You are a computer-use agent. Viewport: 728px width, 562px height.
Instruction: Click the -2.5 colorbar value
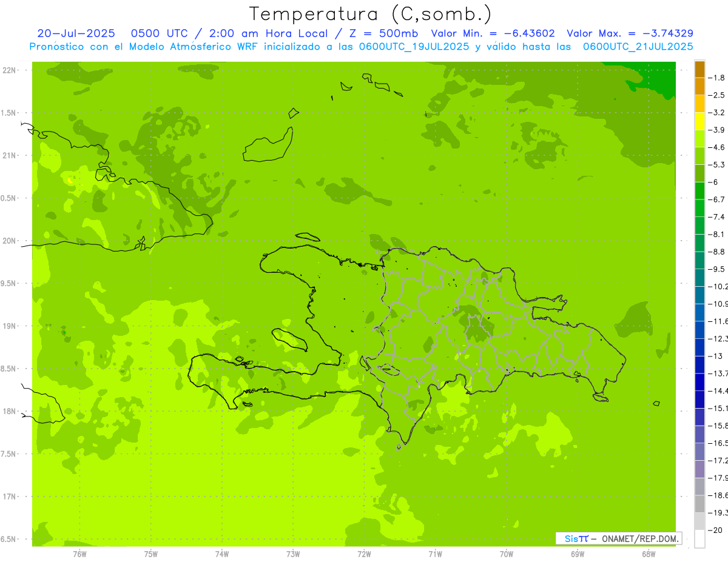718,95
